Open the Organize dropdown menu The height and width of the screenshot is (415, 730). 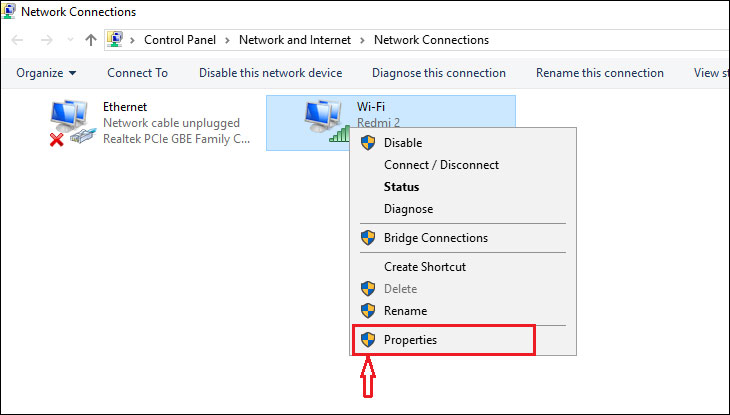(46, 73)
